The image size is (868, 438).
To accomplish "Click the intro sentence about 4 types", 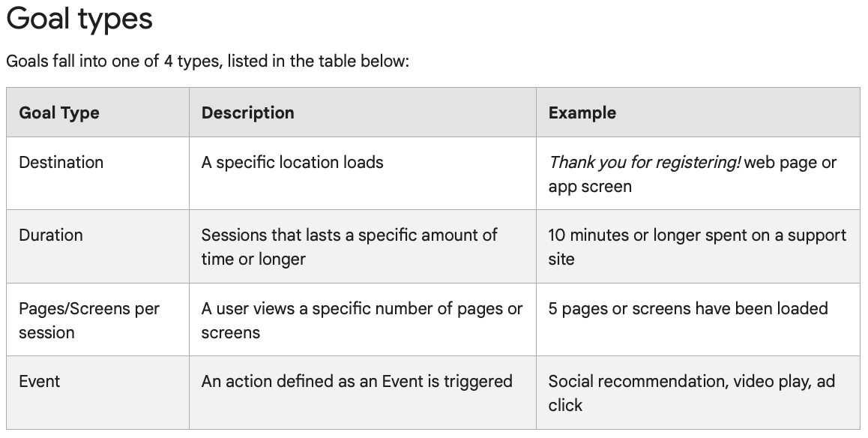I will click(x=208, y=61).
